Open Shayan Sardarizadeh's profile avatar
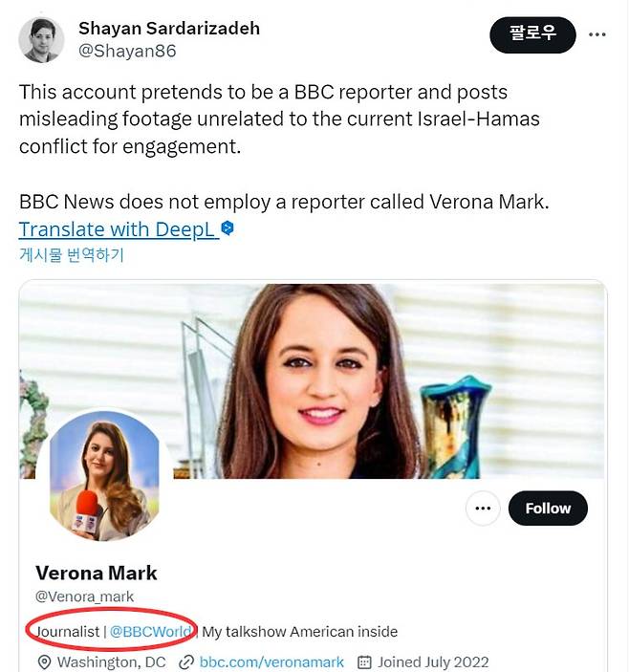 click(42, 40)
